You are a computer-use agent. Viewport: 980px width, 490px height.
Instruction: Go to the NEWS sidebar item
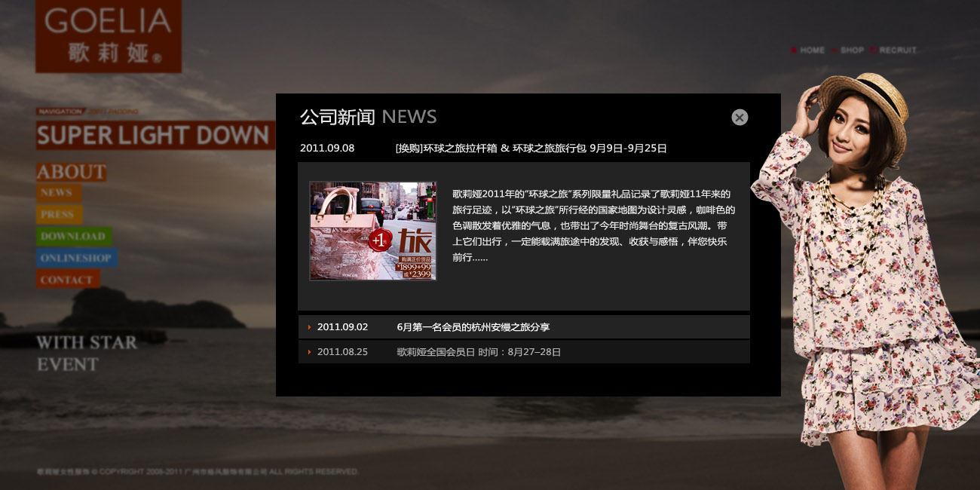(x=57, y=193)
